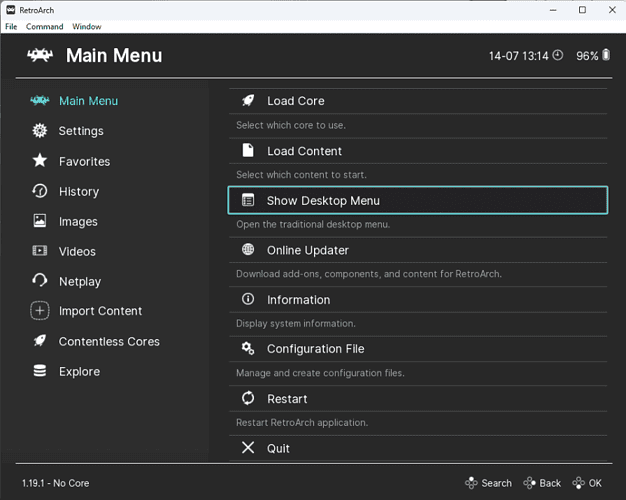This screenshot has height=500, width=626.
Task: Click the Settings gear icon
Action: pyautogui.click(x=40, y=131)
